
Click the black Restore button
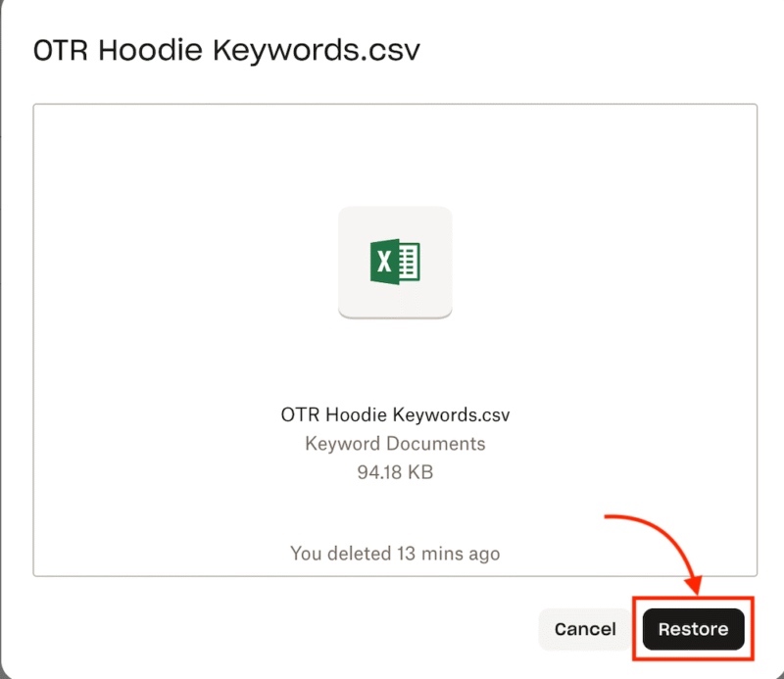(x=693, y=629)
